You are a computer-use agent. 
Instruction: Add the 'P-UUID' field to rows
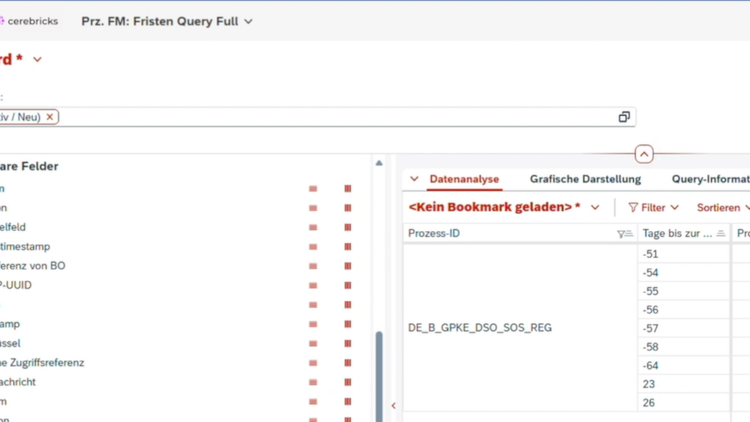pos(313,286)
